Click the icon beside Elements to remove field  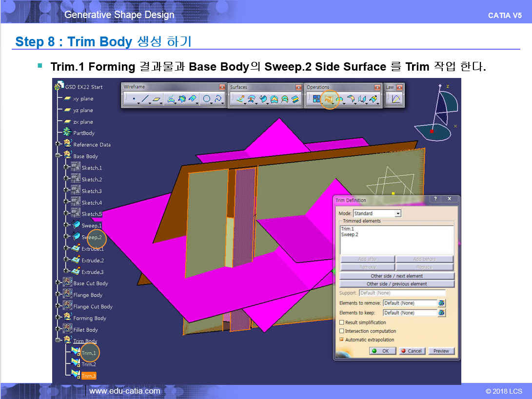click(x=441, y=303)
